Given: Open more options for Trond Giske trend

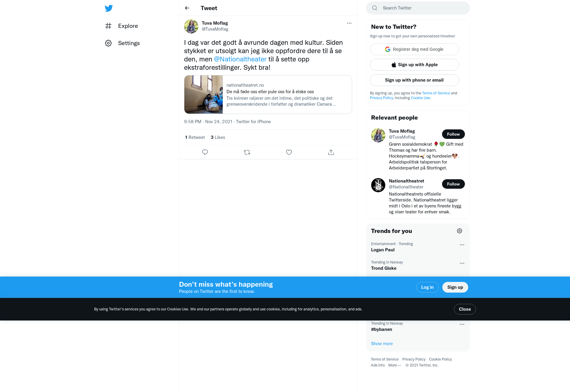Looking at the screenshot, I should [x=462, y=263].
